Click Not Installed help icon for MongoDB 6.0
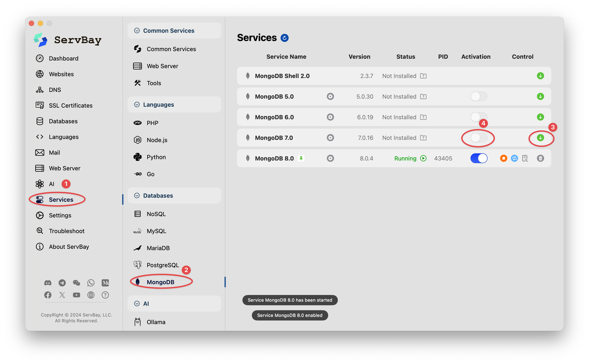This screenshot has width=589, height=364. click(423, 117)
